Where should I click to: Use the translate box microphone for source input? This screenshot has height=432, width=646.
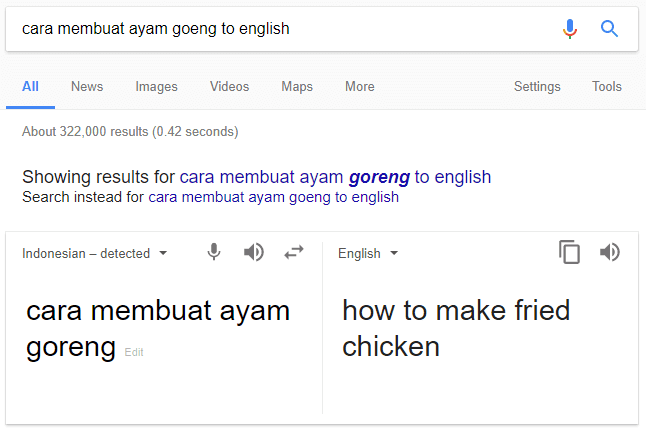click(x=214, y=252)
